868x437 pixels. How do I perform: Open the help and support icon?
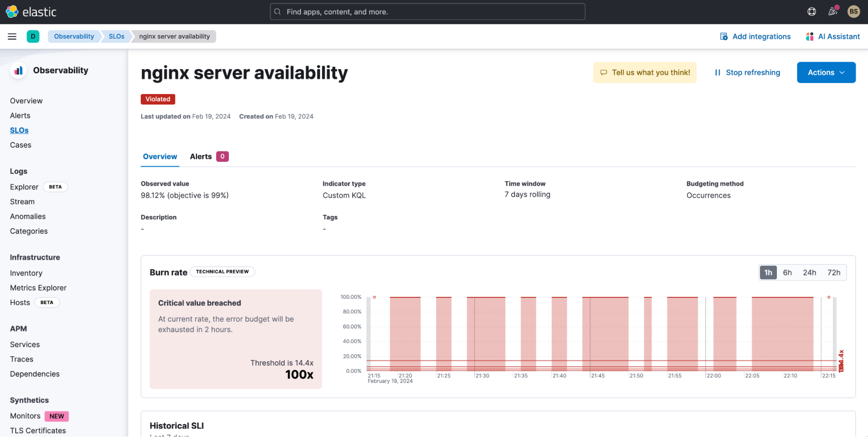pos(812,12)
